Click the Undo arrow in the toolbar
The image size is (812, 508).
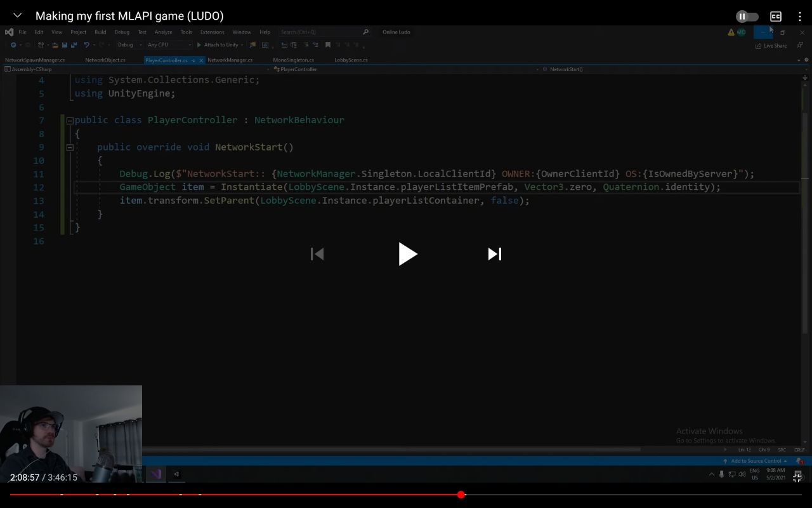86,45
